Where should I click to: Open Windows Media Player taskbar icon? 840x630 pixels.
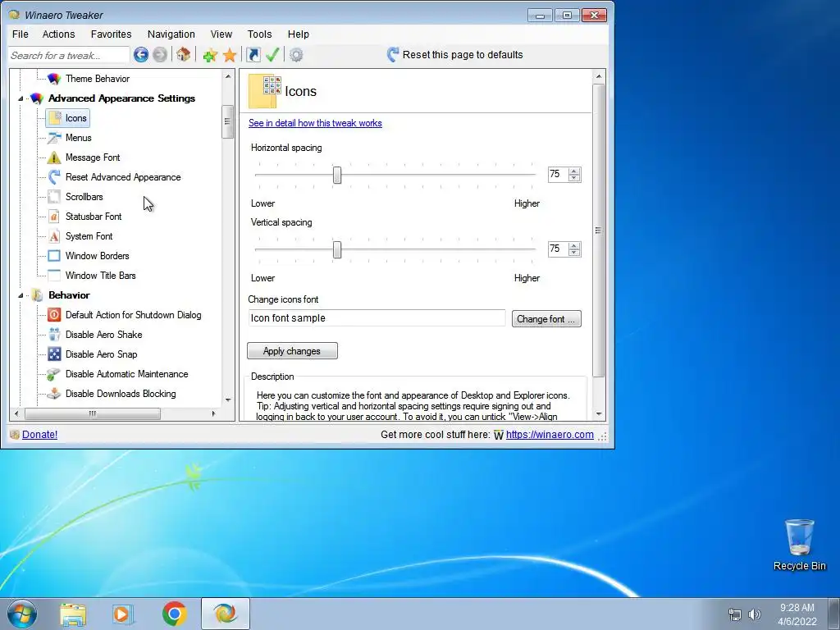[123, 614]
